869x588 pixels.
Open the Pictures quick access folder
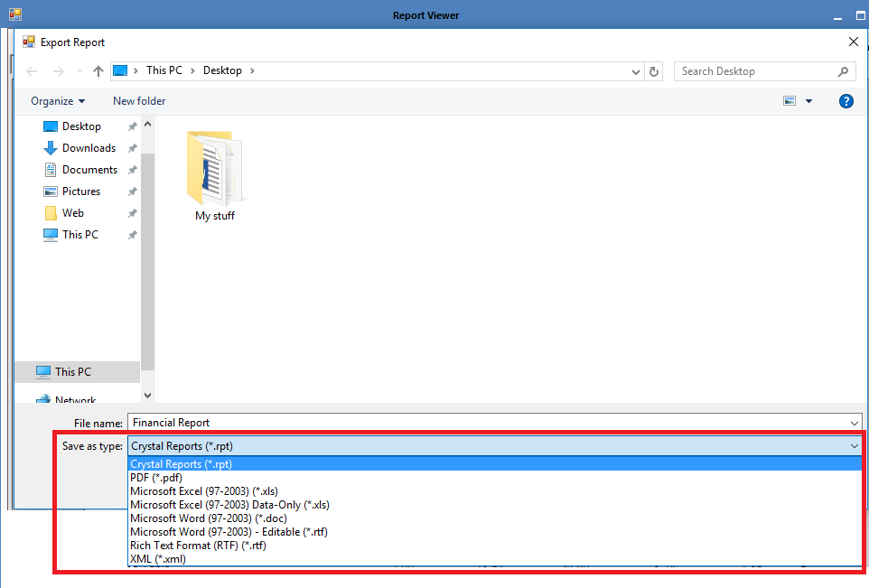(x=80, y=191)
